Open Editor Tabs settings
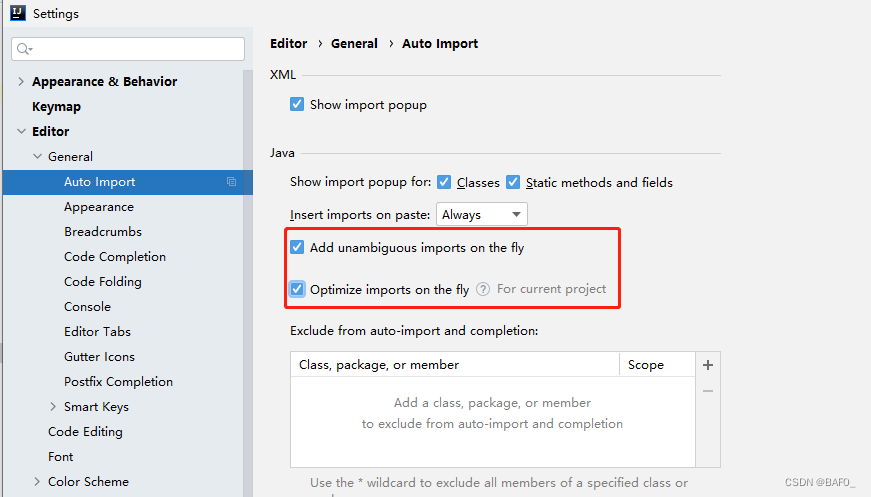The image size is (871, 497). tap(97, 332)
